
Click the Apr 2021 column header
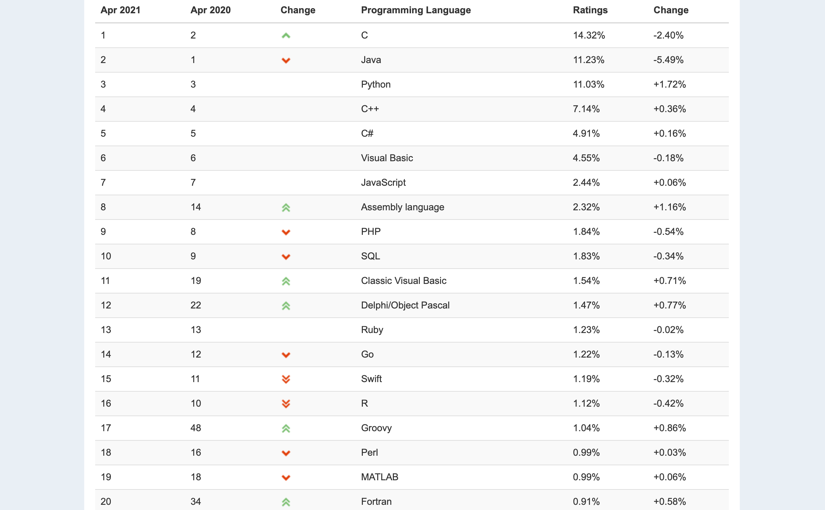(120, 10)
